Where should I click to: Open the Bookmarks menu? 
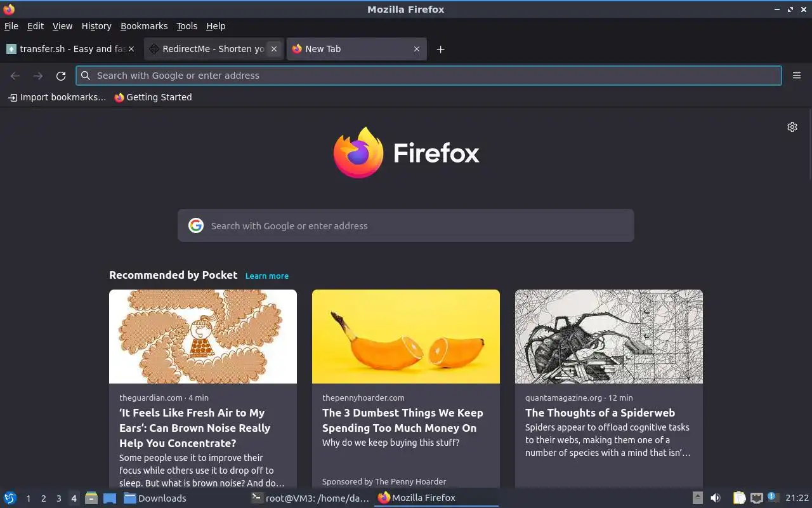pos(144,26)
